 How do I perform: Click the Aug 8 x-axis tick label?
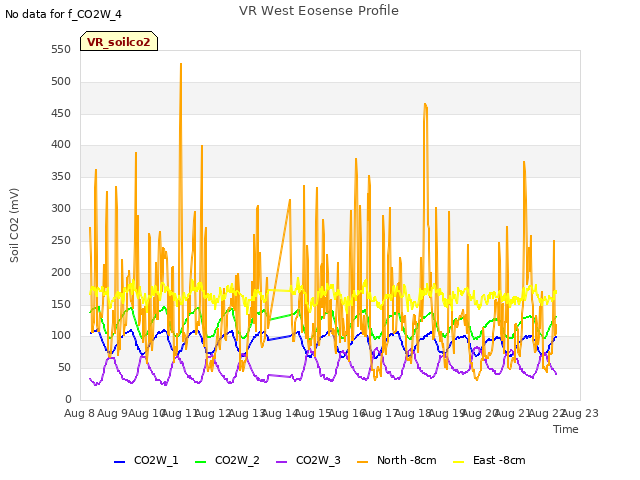pyautogui.click(x=79, y=413)
